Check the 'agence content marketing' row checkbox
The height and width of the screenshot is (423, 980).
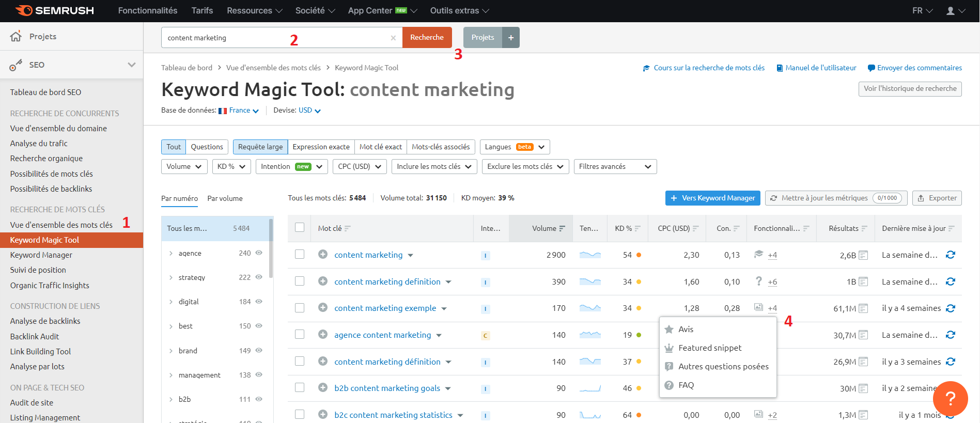(300, 334)
